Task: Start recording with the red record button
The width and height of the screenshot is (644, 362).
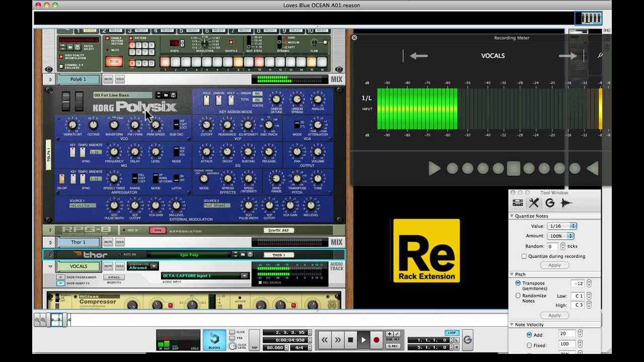Action: coord(376,340)
